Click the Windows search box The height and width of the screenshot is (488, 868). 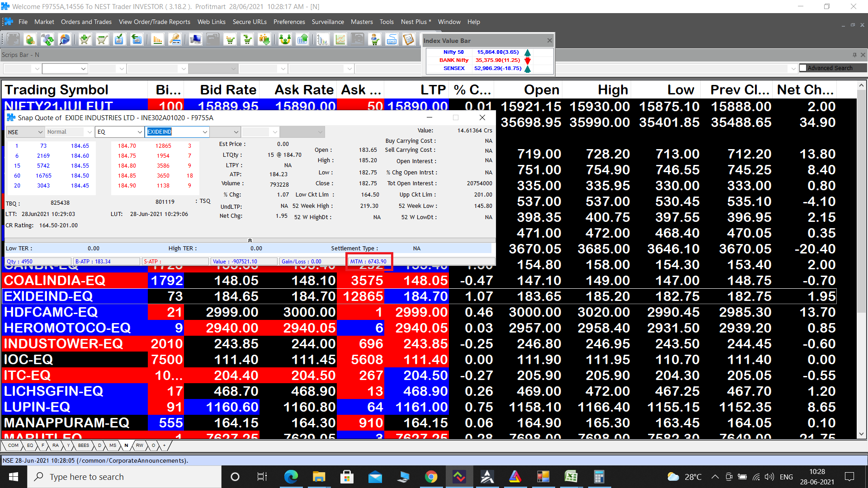coord(124,477)
